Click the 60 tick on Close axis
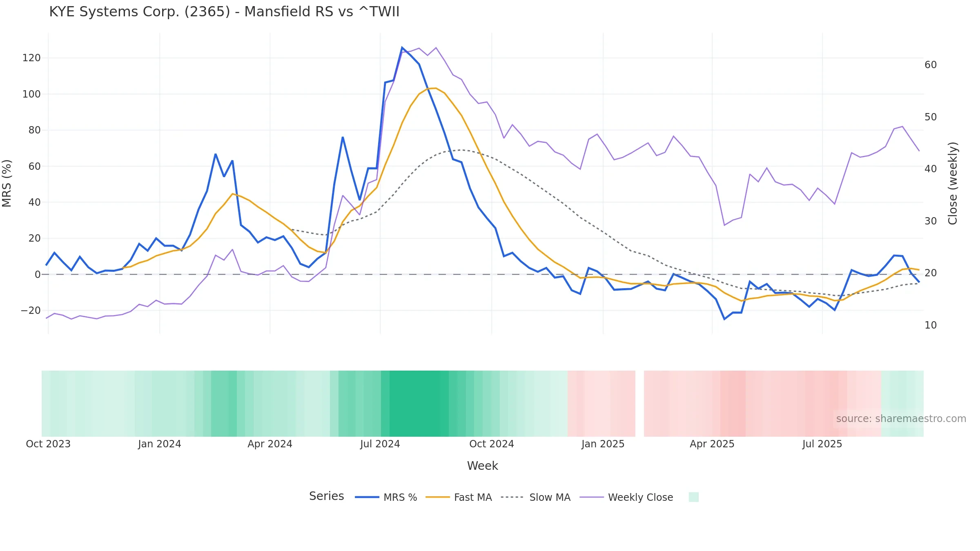The height and width of the screenshot is (551, 980). (x=931, y=65)
